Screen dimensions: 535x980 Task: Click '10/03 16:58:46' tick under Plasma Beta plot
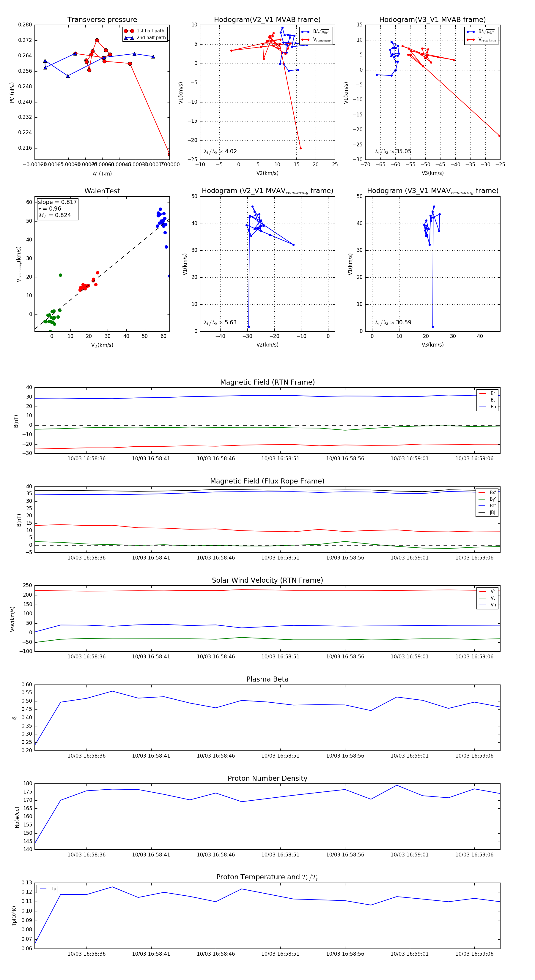click(215, 756)
